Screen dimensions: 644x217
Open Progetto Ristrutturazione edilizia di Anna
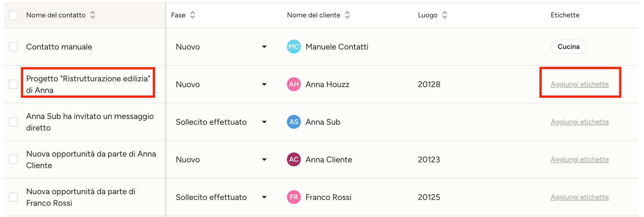[x=88, y=84]
